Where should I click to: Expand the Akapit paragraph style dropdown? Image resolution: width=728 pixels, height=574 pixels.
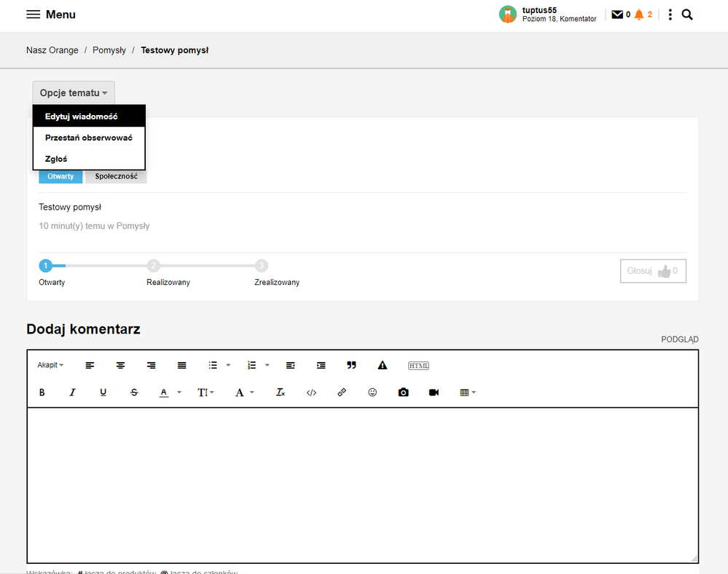(50, 365)
